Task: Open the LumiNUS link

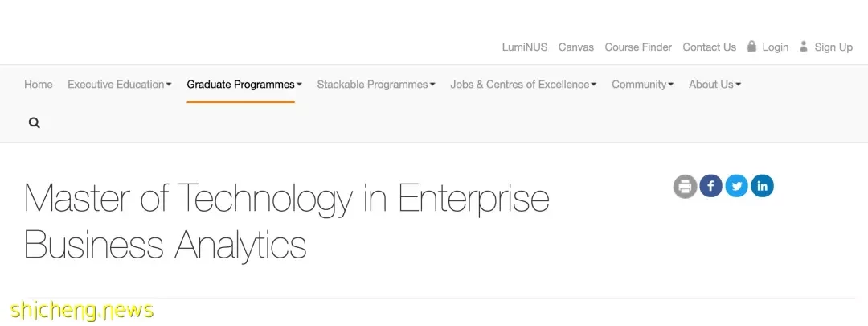Action: [x=524, y=47]
